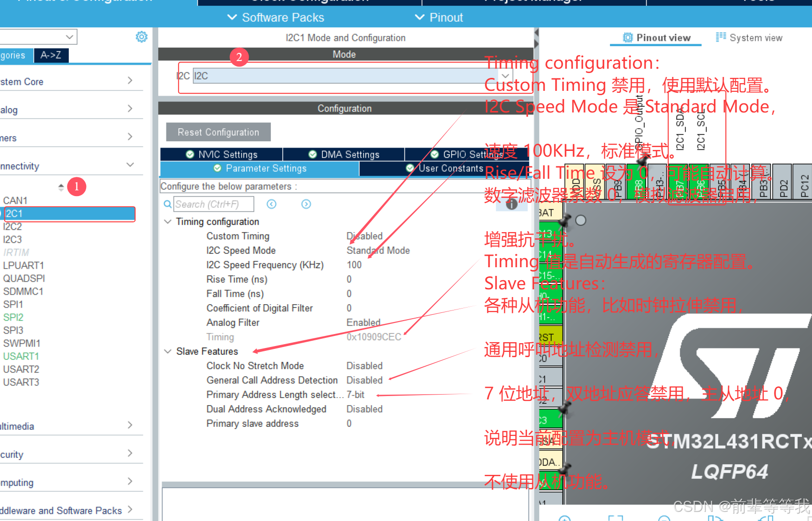Image resolution: width=812 pixels, height=521 pixels.
Task: Expand the Timers category
Action: tap(71, 137)
